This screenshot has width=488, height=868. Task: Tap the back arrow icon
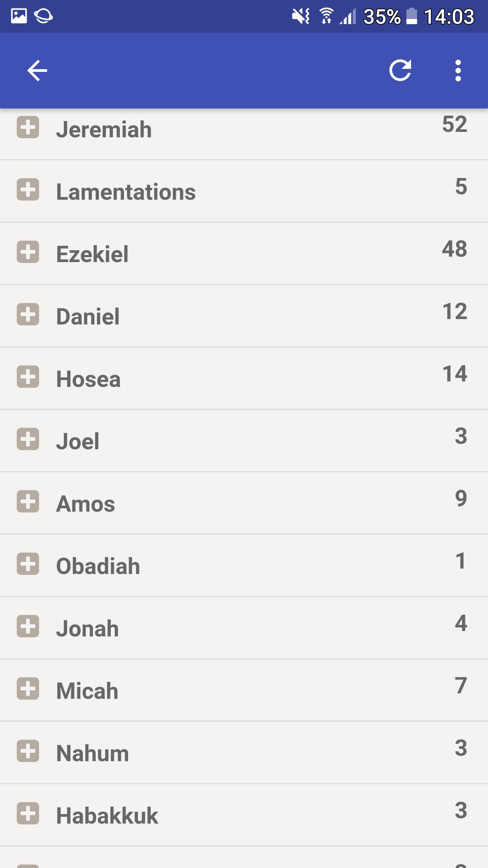tap(37, 71)
